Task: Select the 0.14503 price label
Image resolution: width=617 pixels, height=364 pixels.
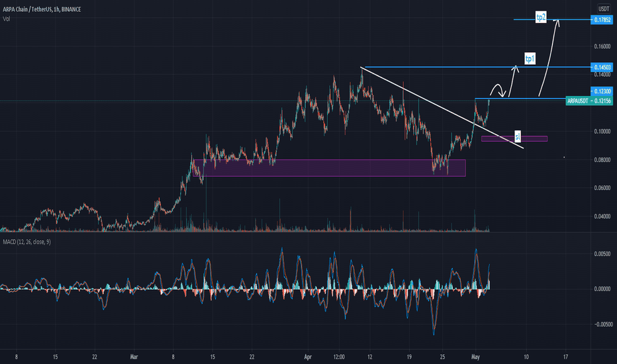Action: (602, 68)
